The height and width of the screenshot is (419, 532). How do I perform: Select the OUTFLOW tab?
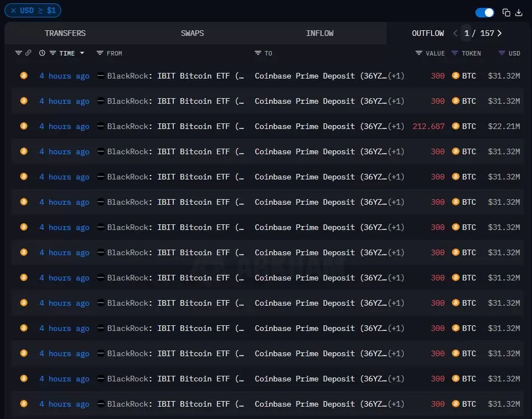428,33
